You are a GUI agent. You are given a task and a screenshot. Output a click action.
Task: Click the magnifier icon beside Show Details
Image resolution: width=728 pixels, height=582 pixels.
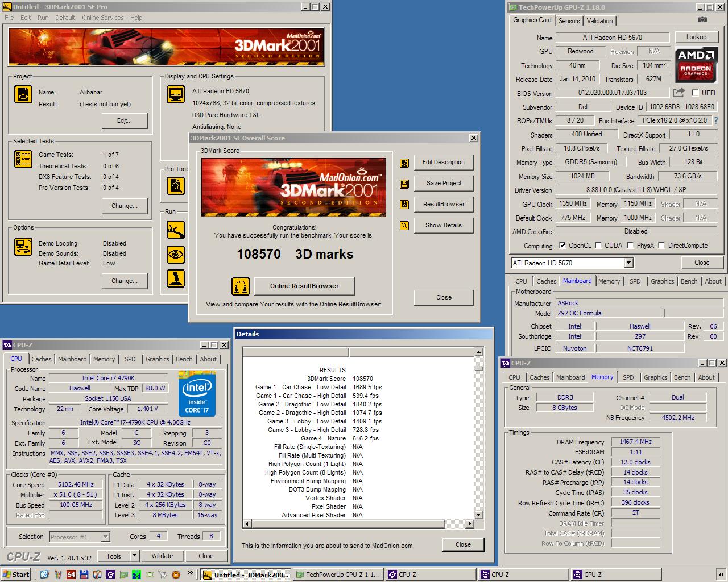click(404, 226)
